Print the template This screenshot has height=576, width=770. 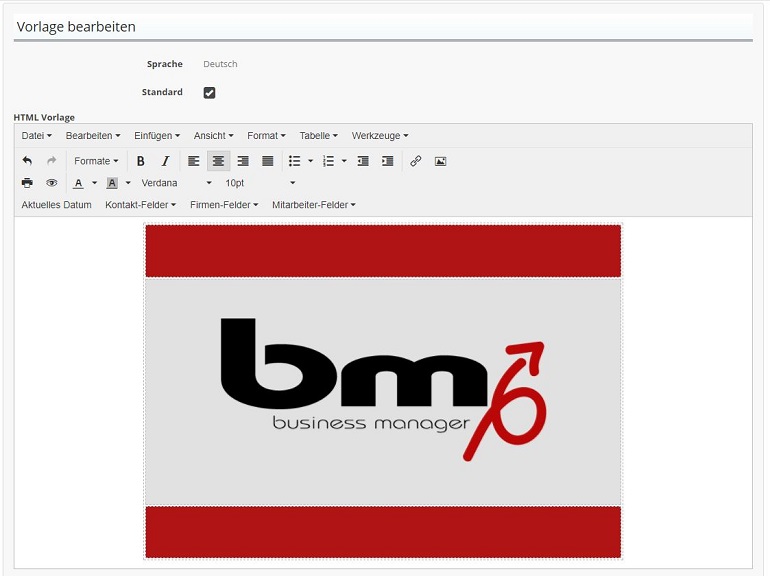28,183
